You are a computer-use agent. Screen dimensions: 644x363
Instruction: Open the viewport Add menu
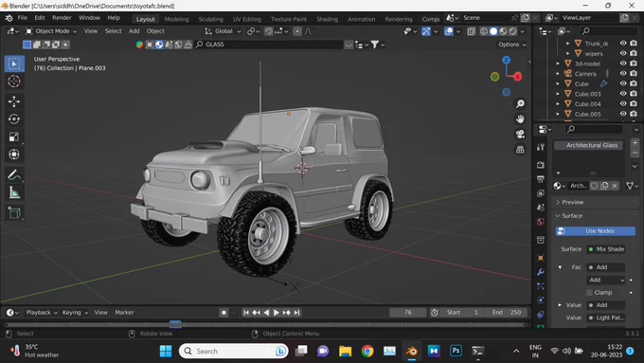(134, 31)
